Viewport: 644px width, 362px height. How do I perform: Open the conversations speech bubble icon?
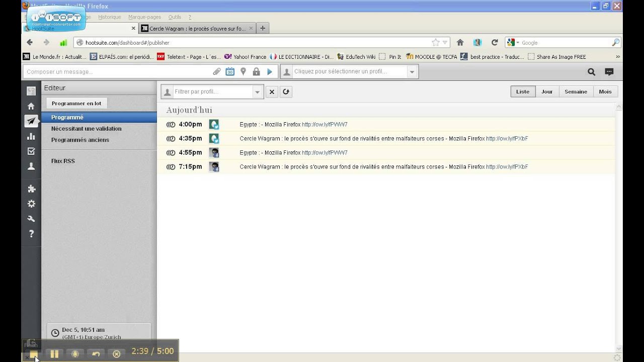pyautogui.click(x=609, y=72)
